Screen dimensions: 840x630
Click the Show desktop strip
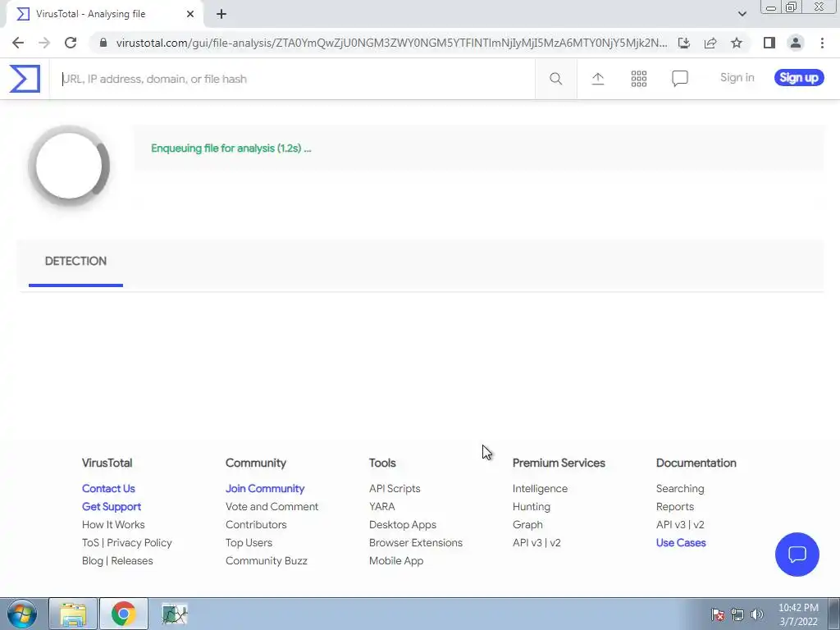[x=834, y=614]
